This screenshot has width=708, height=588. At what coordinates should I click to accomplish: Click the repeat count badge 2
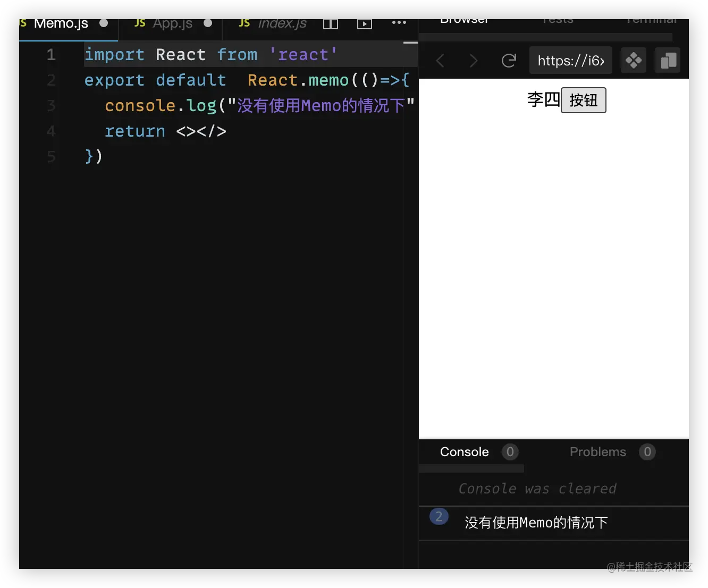click(439, 516)
